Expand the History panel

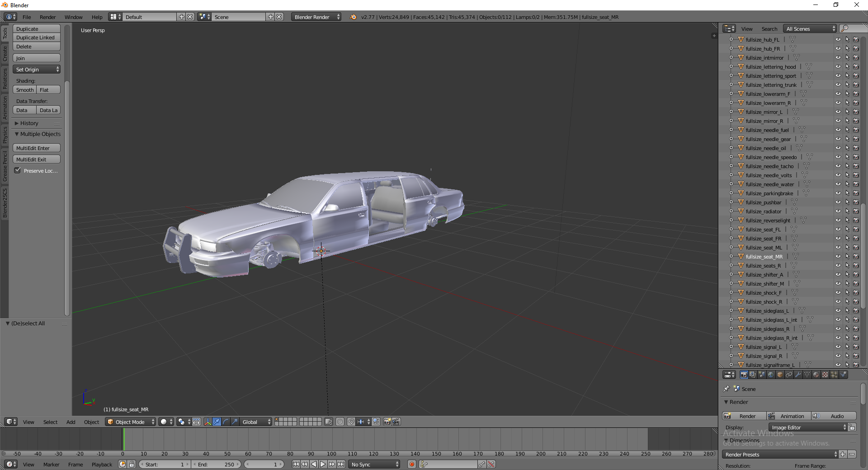click(29, 123)
